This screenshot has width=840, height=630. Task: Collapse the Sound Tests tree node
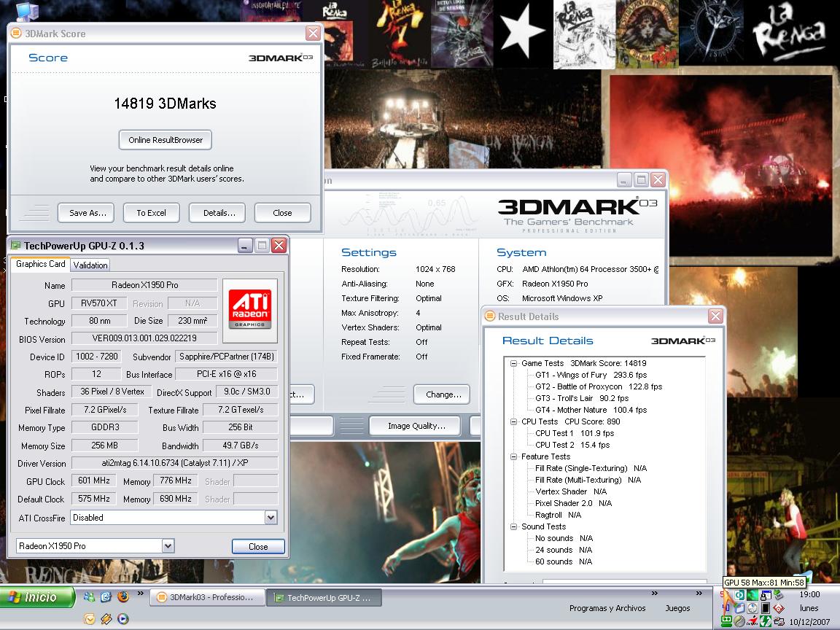pyautogui.click(x=513, y=526)
